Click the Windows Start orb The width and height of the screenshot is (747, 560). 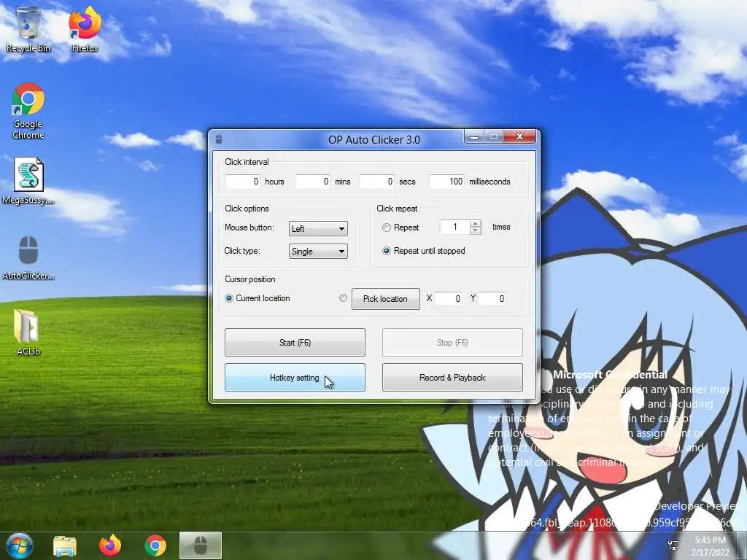pyautogui.click(x=20, y=545)
